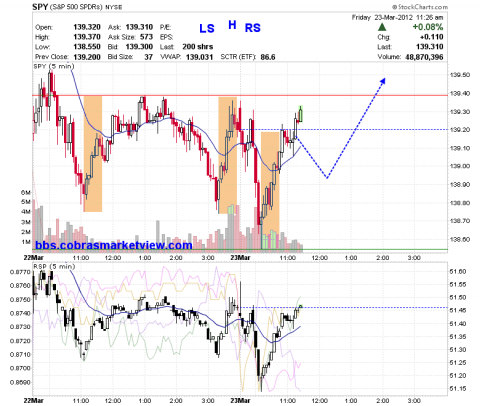Click the SPY ticker symbol heading
This screenshot has width=480, height=406.
coord(40,7)
